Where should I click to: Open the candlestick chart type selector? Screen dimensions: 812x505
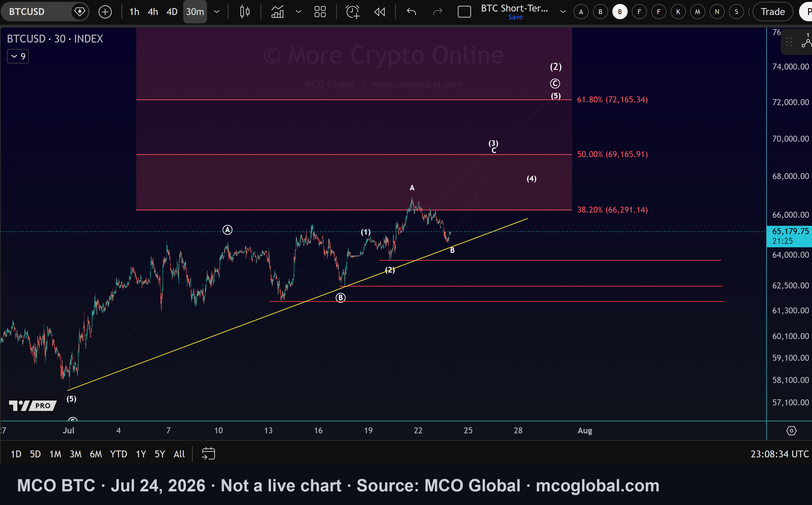click(x=245, y=12)
